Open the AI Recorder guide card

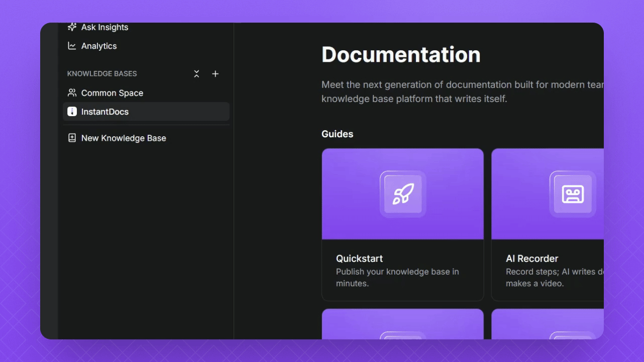[x=548, y=225]
